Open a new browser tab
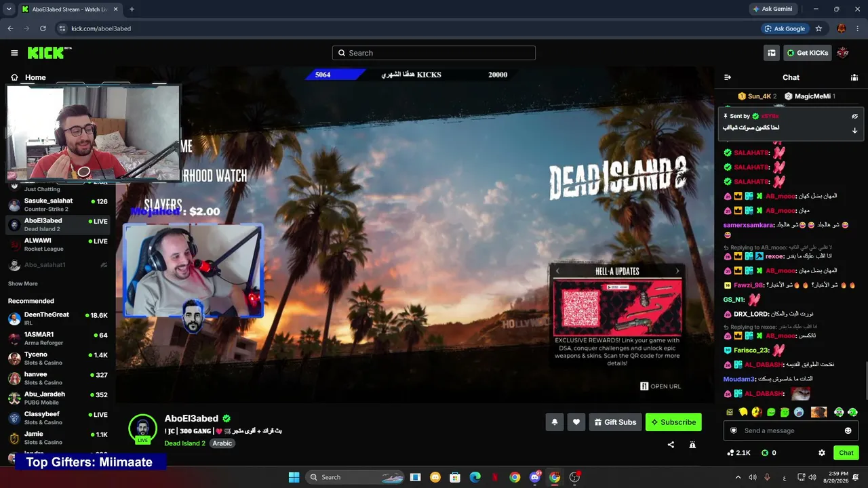The width and height of the screenshot is (868, 488). click(x=132, y=9)
